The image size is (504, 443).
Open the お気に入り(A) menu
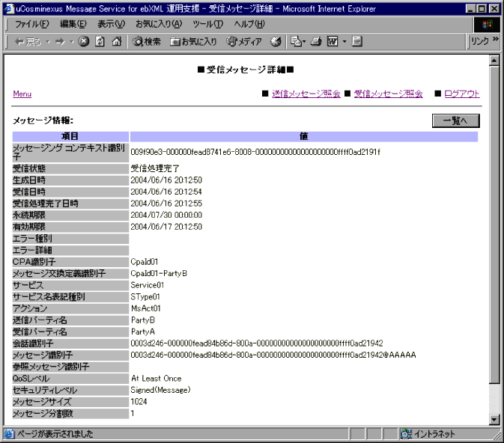(159, 24)
